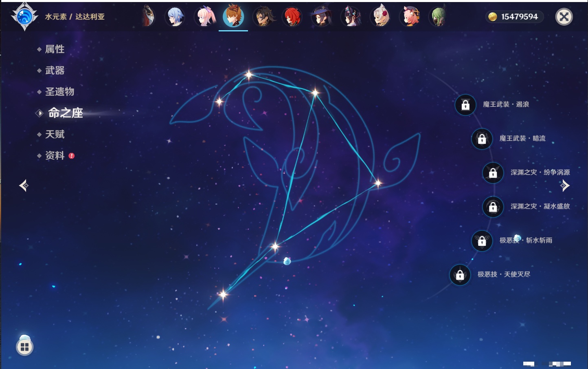The image size is (588, 369).
Task: Open the 武器 weapon tab
Action: [55, 71]
